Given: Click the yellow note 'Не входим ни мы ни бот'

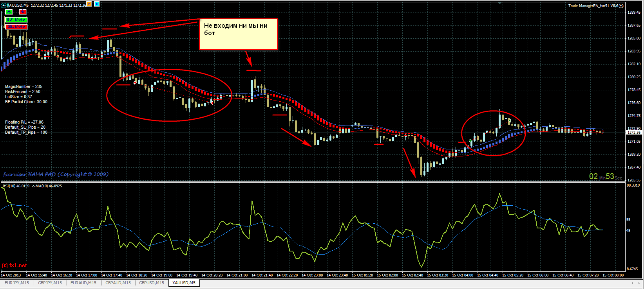Looking at the screenshot, I should 238,34.
